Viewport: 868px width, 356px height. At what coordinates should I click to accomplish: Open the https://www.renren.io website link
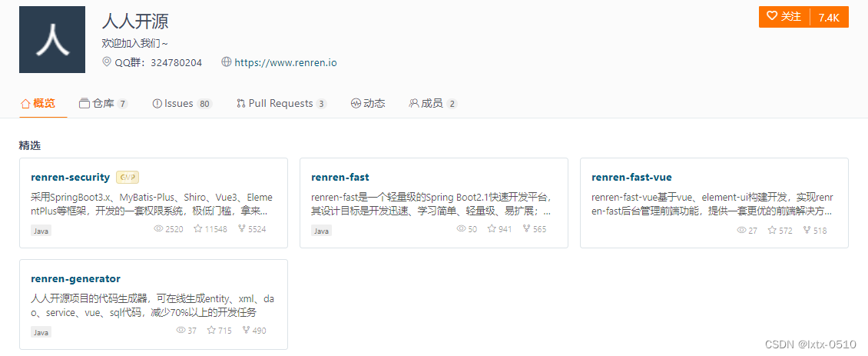(x=286, y=62)
